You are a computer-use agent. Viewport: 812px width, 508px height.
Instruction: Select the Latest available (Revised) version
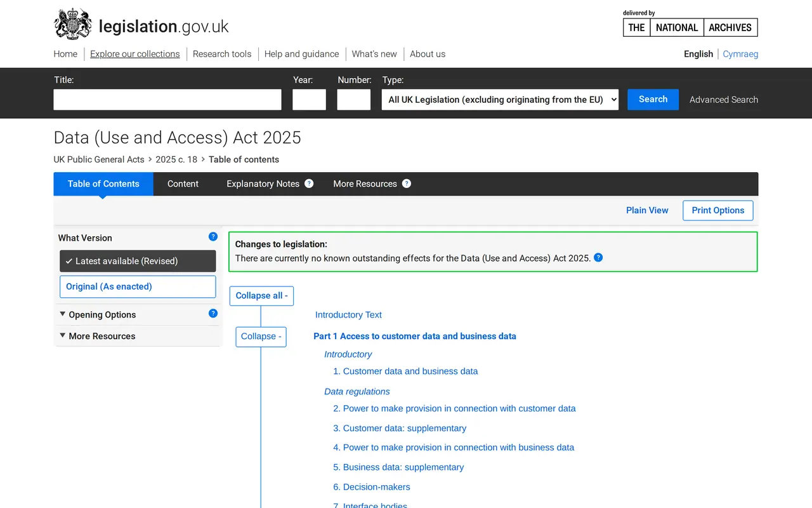coord(138,261)
